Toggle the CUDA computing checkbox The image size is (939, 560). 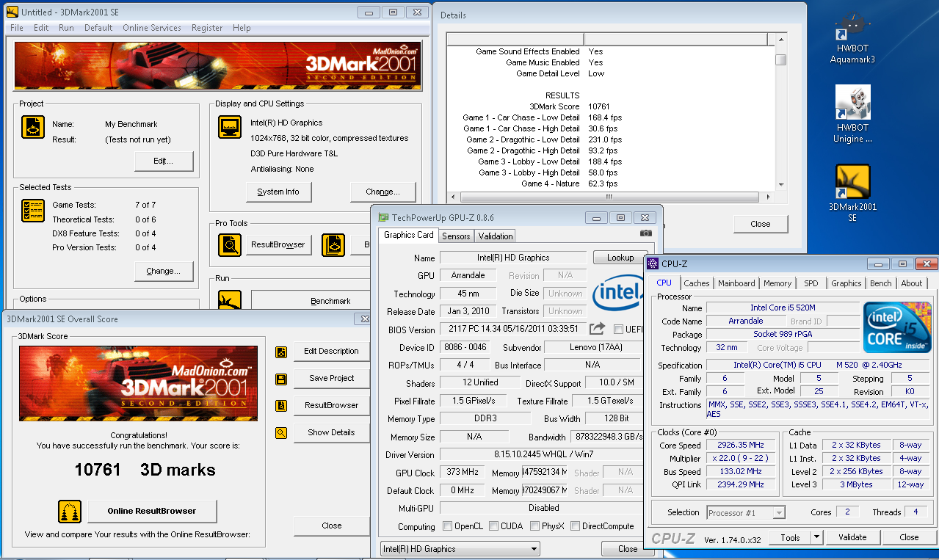pyautogui.click(x=494, y=526)
